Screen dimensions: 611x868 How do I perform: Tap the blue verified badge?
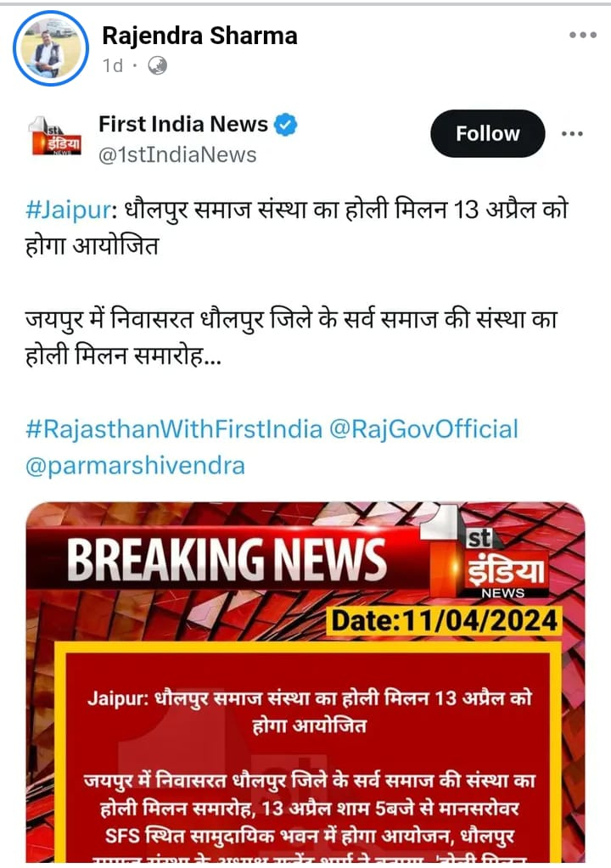tap(286, 125)
